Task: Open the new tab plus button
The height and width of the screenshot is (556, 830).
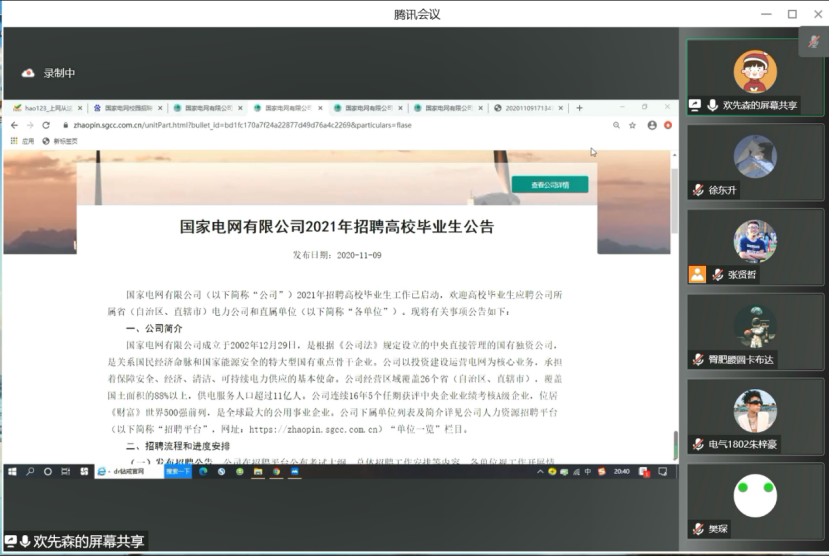Action: (579, 108)
